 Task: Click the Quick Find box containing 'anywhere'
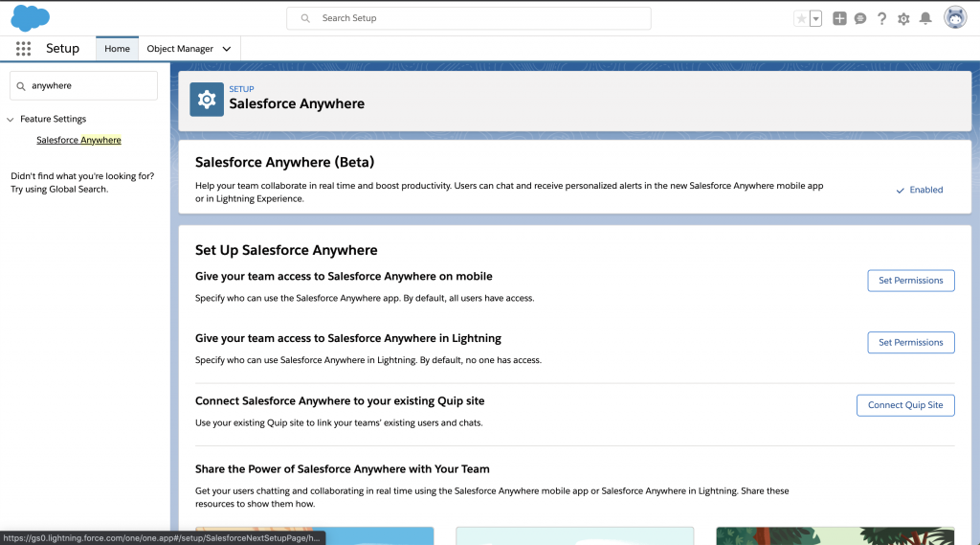(x=84, y=85)
